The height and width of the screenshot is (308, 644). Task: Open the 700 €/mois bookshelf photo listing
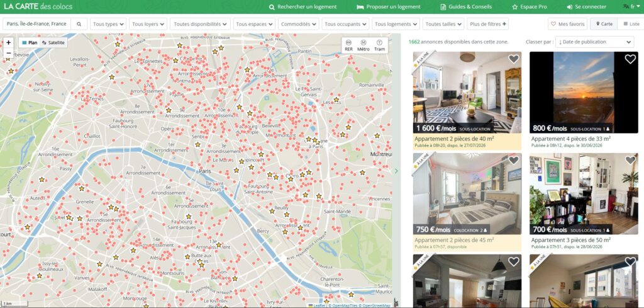pyautogui.click(x=584, y=194)
